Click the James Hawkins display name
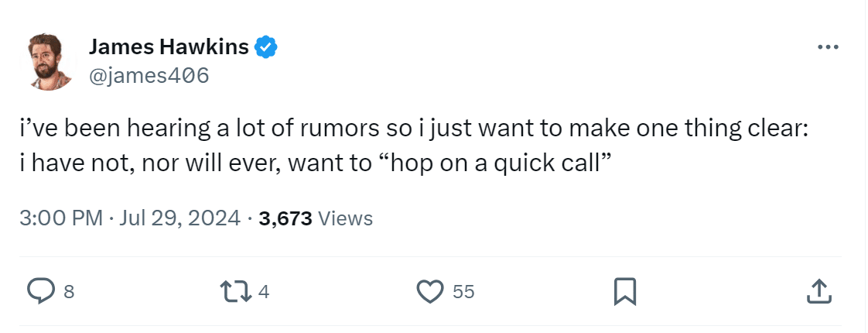The width and height of the screenshot is (868, 333). (169, 47)
